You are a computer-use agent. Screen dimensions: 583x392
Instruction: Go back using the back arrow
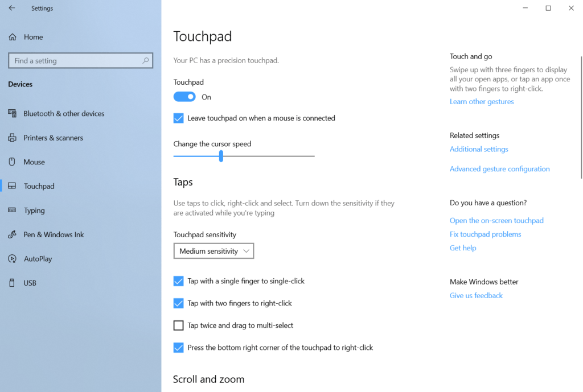(12, 8)
